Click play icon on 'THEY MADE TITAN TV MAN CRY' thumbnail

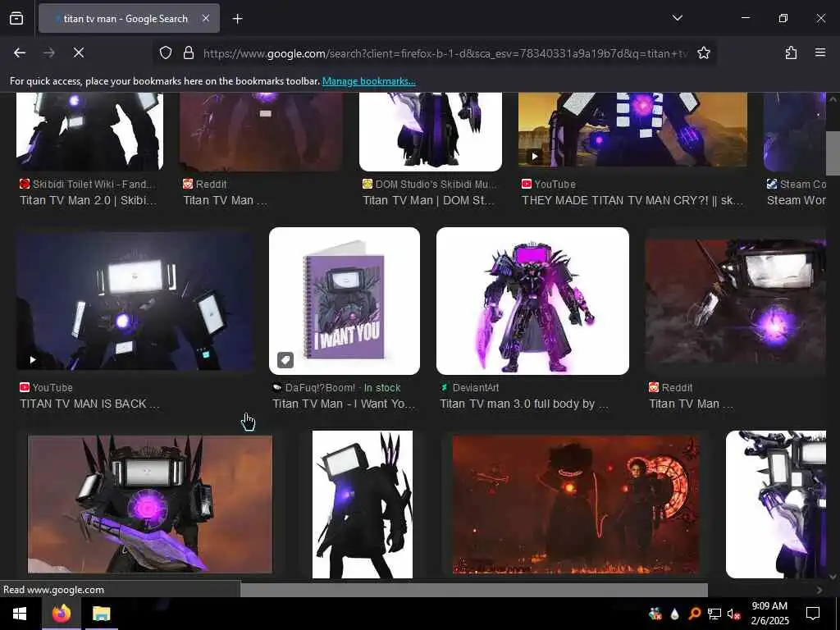[x=535, y=157]
